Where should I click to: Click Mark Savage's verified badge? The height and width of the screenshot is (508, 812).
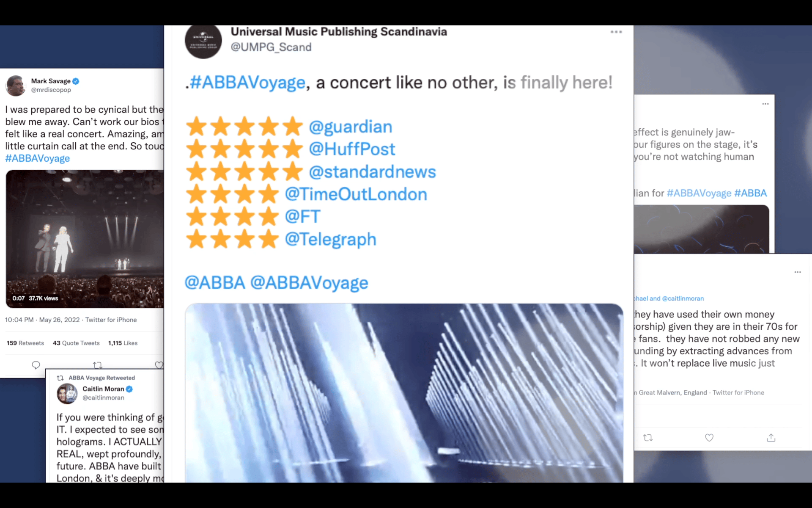pyautogui.click(x=76, y=81)
